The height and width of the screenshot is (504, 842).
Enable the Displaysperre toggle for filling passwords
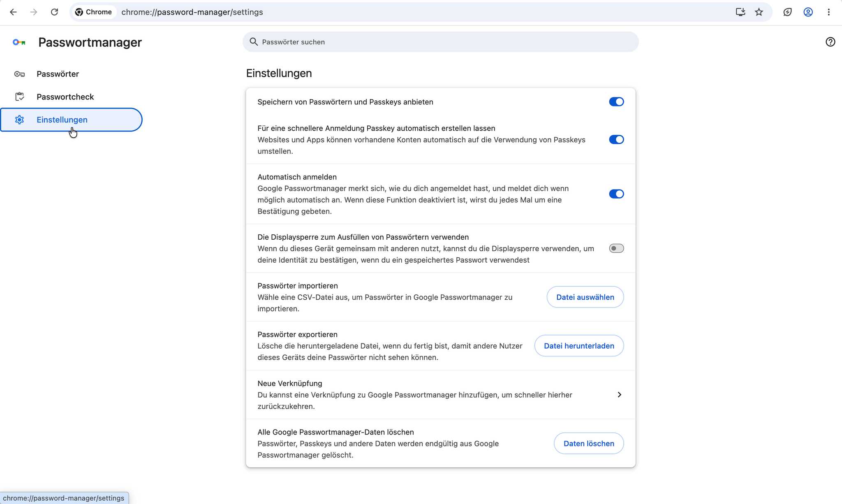pos(616,248)
